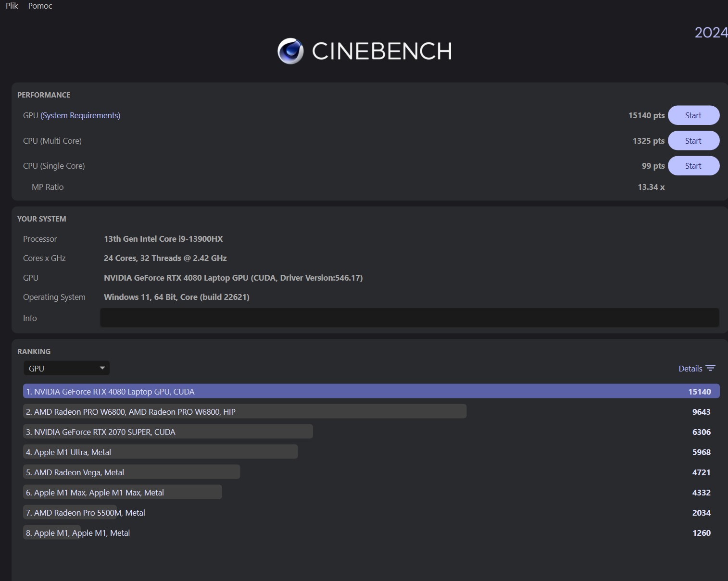Select the AMD Radeon Vega ranking bar
The image size is (728, 581).
pyautogui.click(x=131, y=472)
